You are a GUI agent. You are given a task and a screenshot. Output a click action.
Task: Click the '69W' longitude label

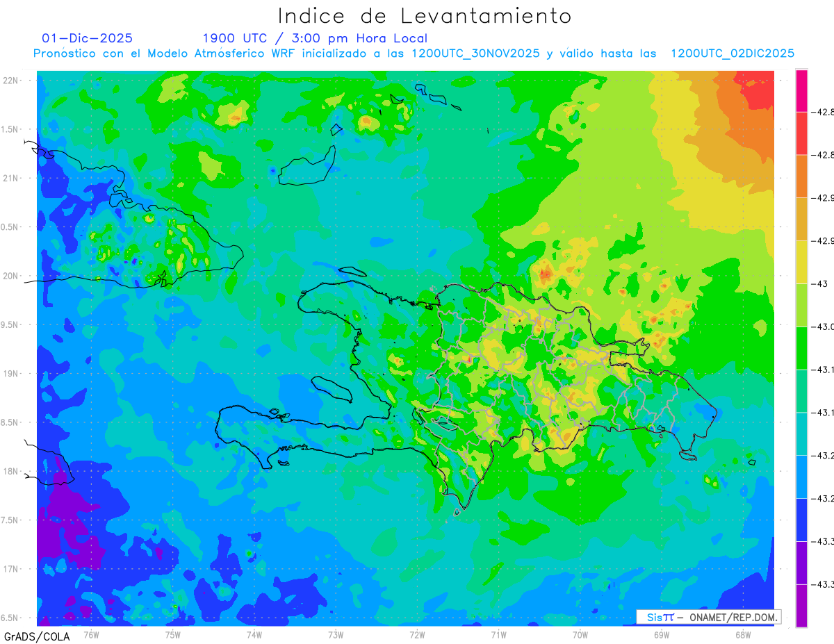click(x=662, y=634)
